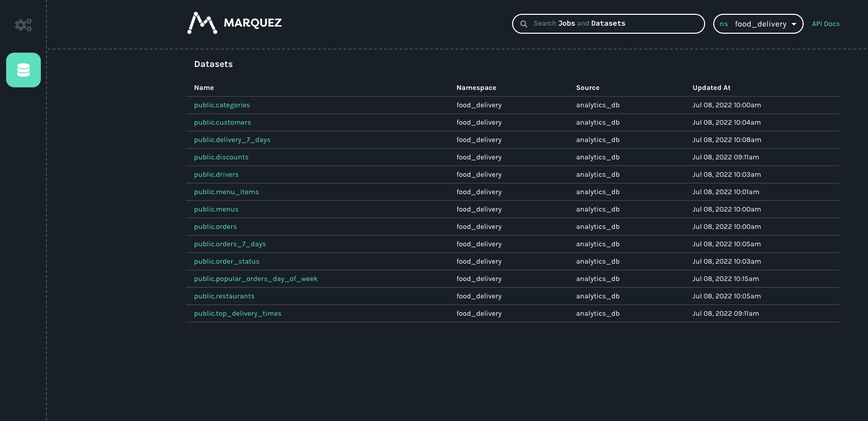Open the public.menu_items dataset
The image size is (868, 421).
tap(227, 192)
